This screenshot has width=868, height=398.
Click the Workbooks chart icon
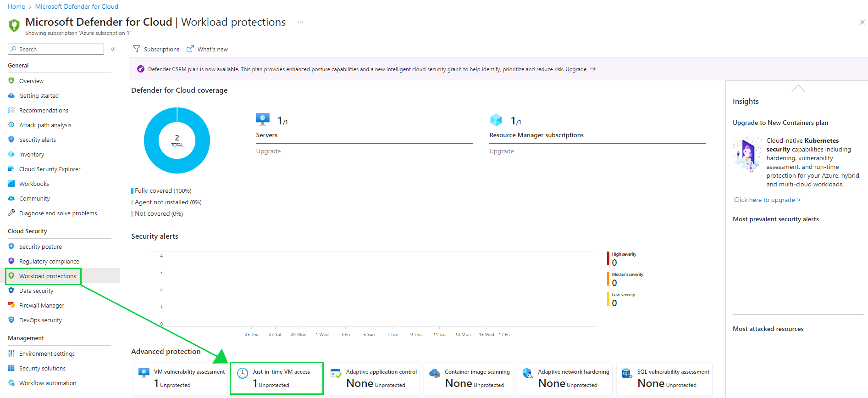coord(11,184)
